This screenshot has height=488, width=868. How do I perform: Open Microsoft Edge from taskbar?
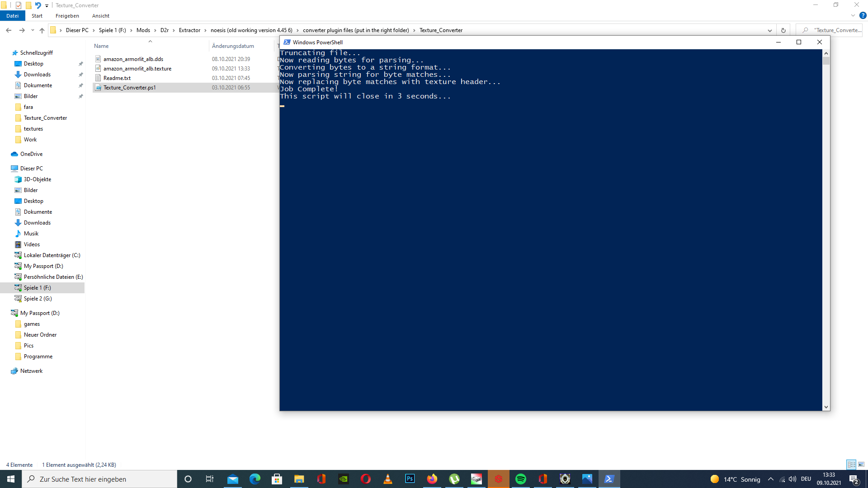tap(255, 479)
